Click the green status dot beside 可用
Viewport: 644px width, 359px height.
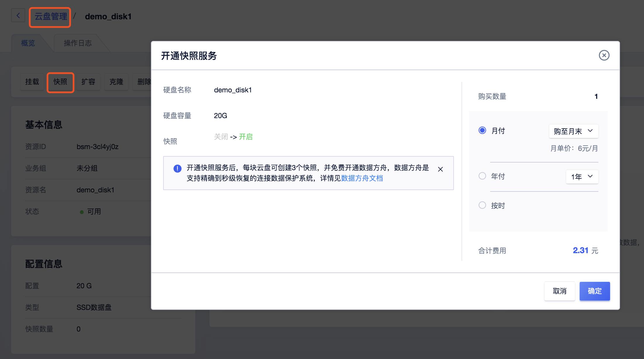pyautogui.click(x=82, y=212)
